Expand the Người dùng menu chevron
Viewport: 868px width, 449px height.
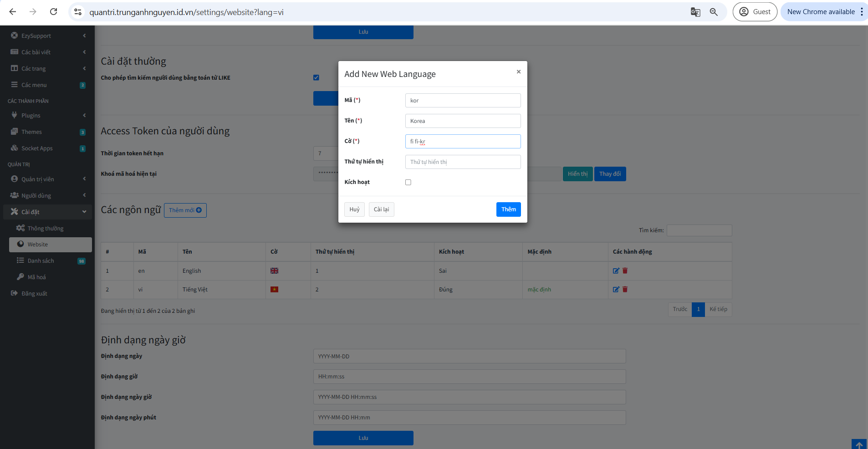click(84, 195)
